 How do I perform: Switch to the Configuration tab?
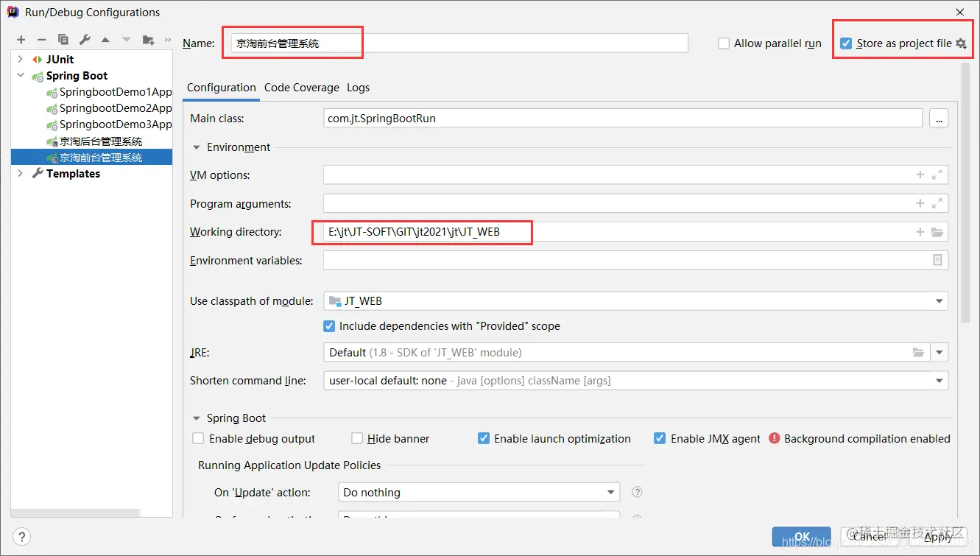[x=221, y=87]
